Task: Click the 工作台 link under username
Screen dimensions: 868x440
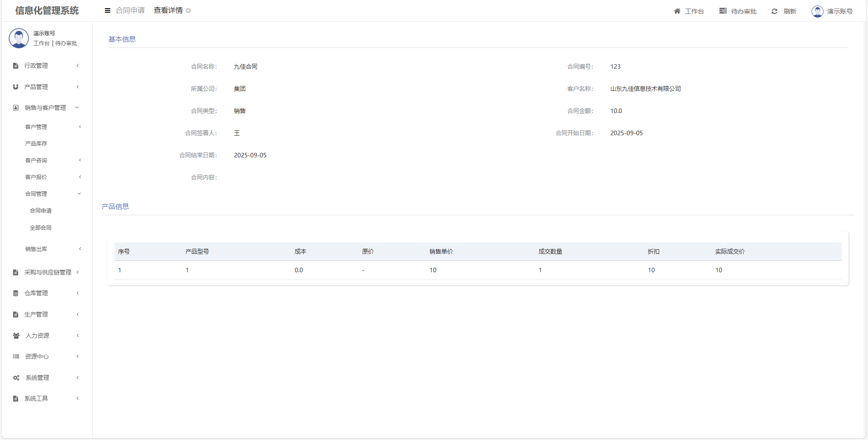Action: tap(41, 43)
